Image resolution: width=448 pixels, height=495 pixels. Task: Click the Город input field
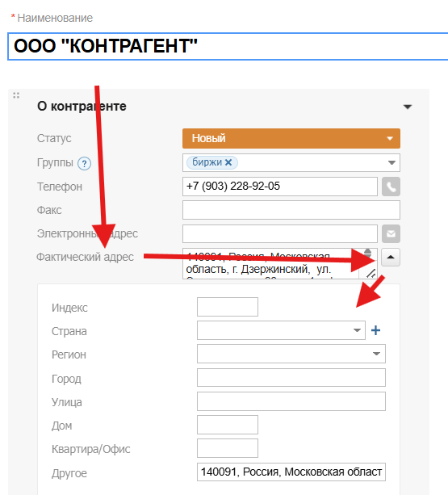(x=291, y=378)
